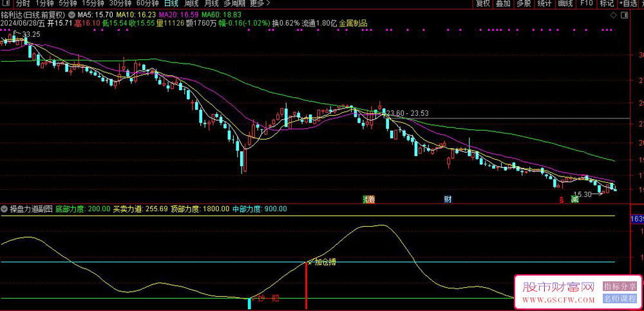The height and width of the screenshot is (311, 644).
Task: Open F10 company info
Action: [x=586, y=4]
